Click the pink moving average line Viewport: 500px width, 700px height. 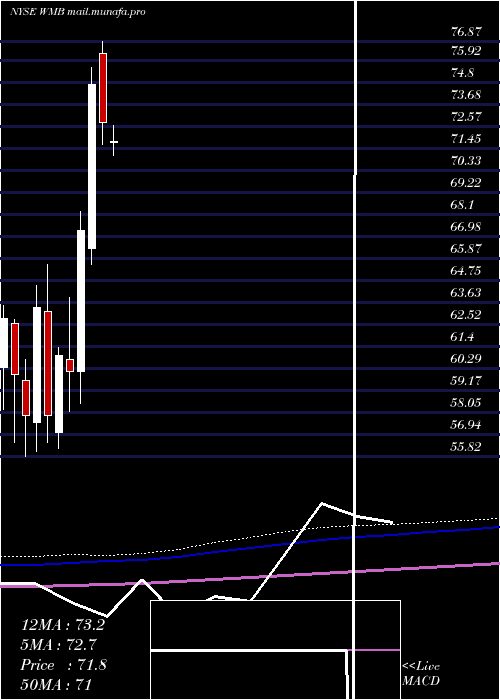pyautogui.click(x=250, y=576)
